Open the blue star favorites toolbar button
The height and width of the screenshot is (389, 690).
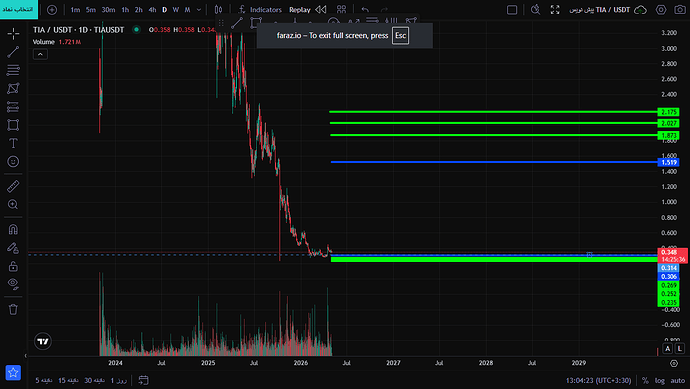(13, 372)
